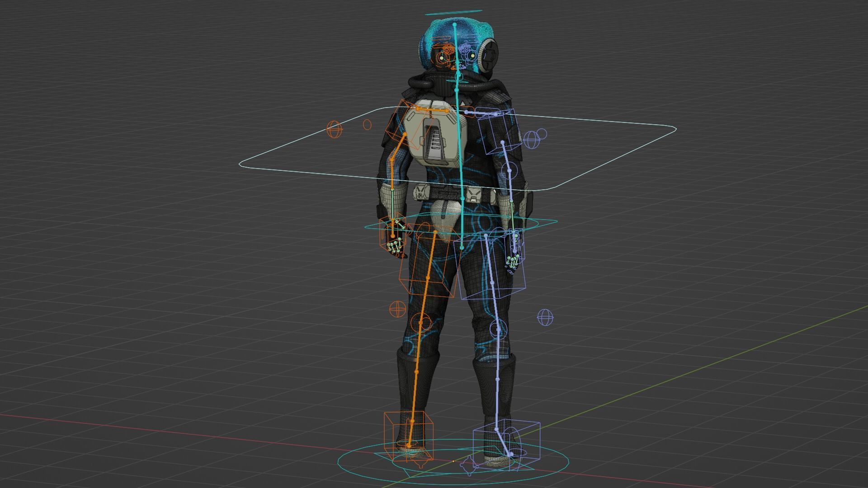This screenshot has height=488, width=868.
Task: Select the purple clavicle bone on the right shoulder
Action: (x=482, y=113)
